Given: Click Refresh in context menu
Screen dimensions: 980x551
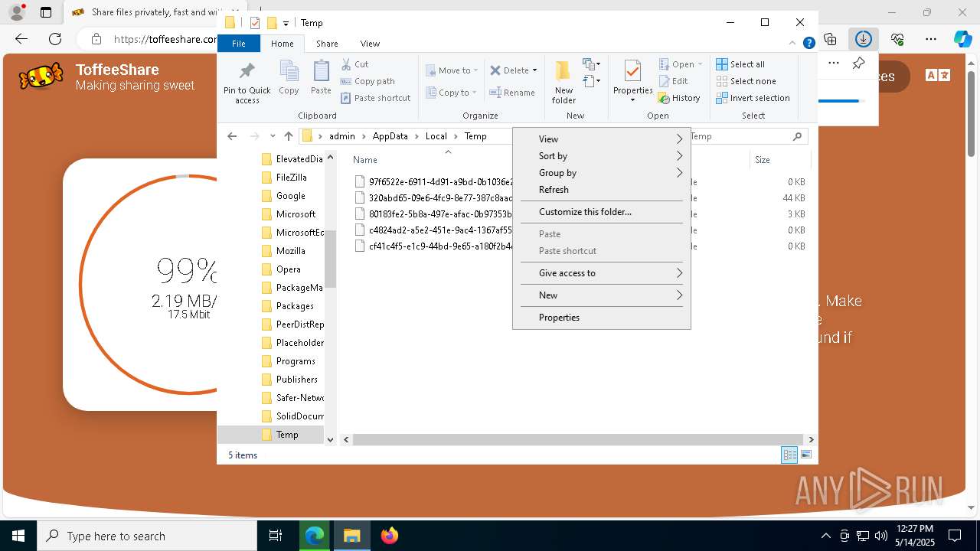Looking at the screenshot, I should [602, 190].
